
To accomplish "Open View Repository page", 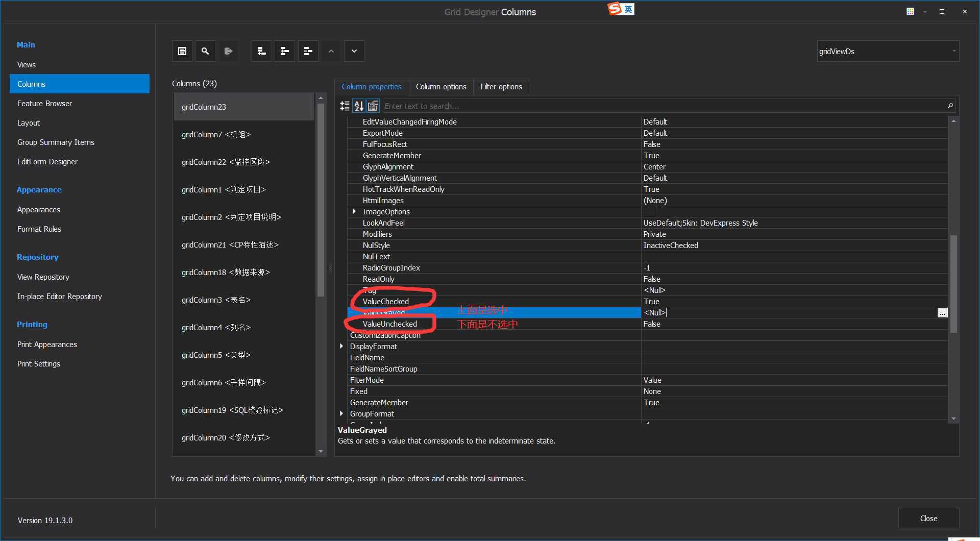I will pyautogui.click(x=43, y=277).
